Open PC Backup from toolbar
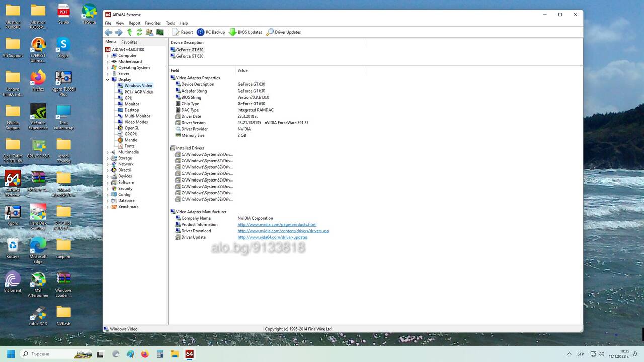This screenshot has width=644, height=362. point(211,32)
